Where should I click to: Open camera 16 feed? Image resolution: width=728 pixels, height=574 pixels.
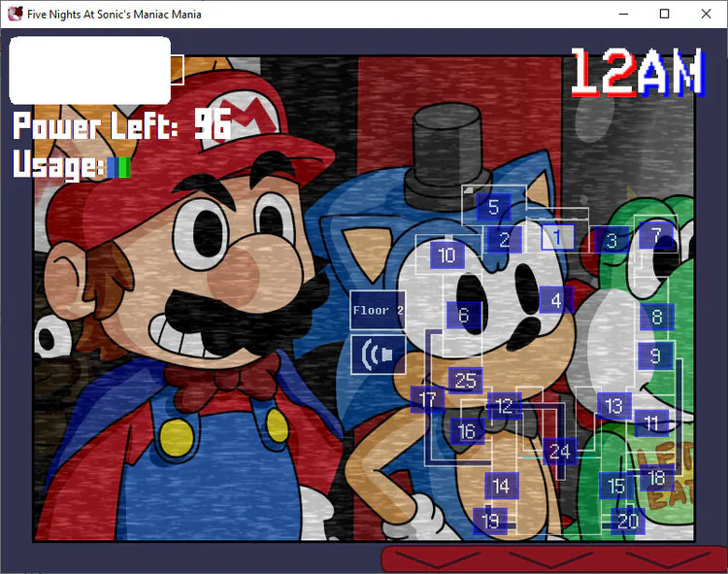(x=467, y=431)
